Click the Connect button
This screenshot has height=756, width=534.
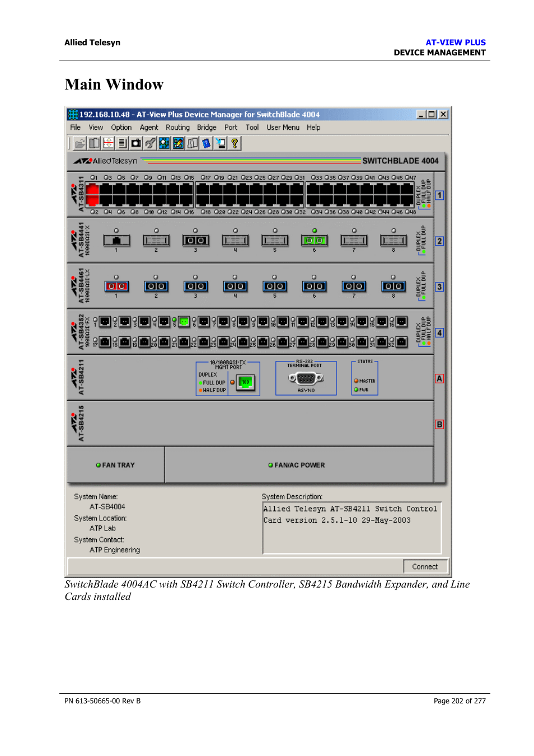coord(425,566)
